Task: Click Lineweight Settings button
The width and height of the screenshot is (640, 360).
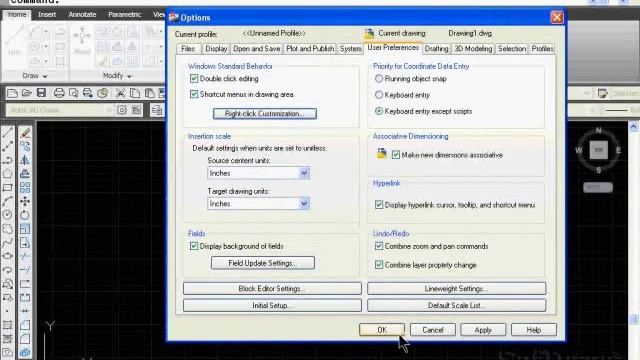Action: (456, 289)
